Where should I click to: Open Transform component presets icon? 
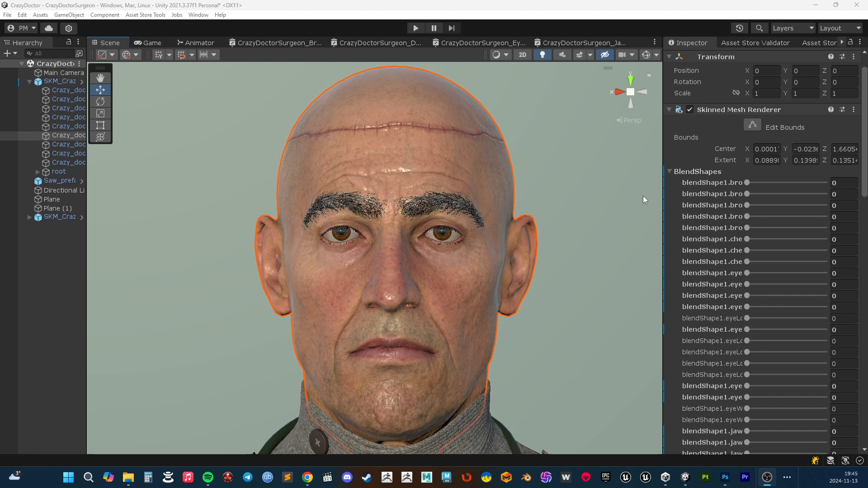[x=842, y=56]
